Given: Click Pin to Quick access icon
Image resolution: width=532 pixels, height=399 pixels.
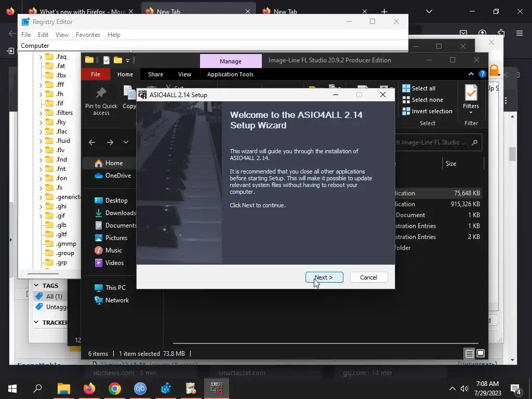Looking at the screenshot, I should tap(101, 101).
